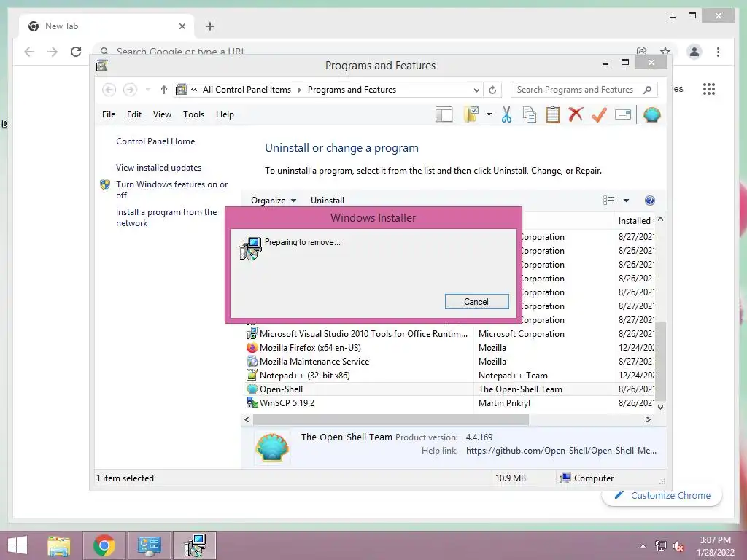Switch to Control Panel taskbar icon
This screenshot has height=560, width=747.
click(149, 545)
